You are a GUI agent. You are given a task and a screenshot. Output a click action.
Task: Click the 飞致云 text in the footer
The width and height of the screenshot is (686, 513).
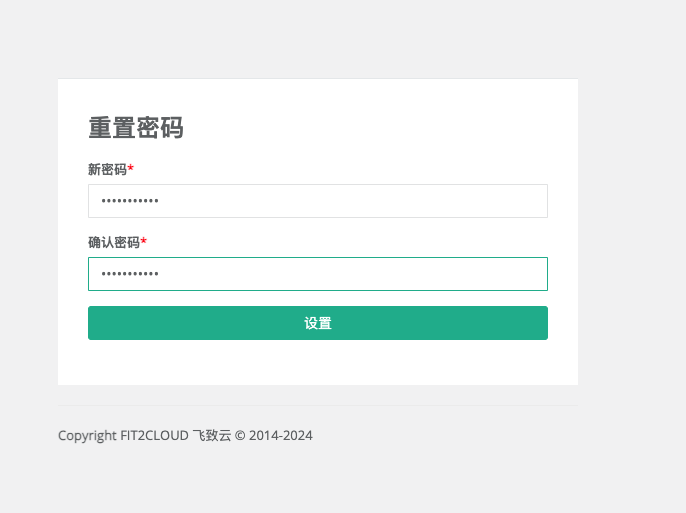coord(211,436)
